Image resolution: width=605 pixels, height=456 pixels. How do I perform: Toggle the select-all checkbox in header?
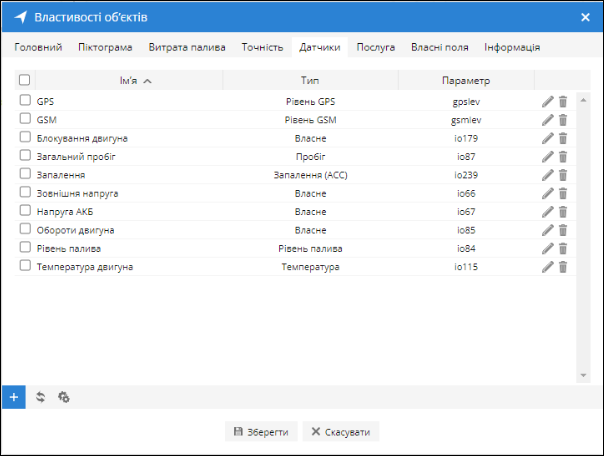pos(24,80)
